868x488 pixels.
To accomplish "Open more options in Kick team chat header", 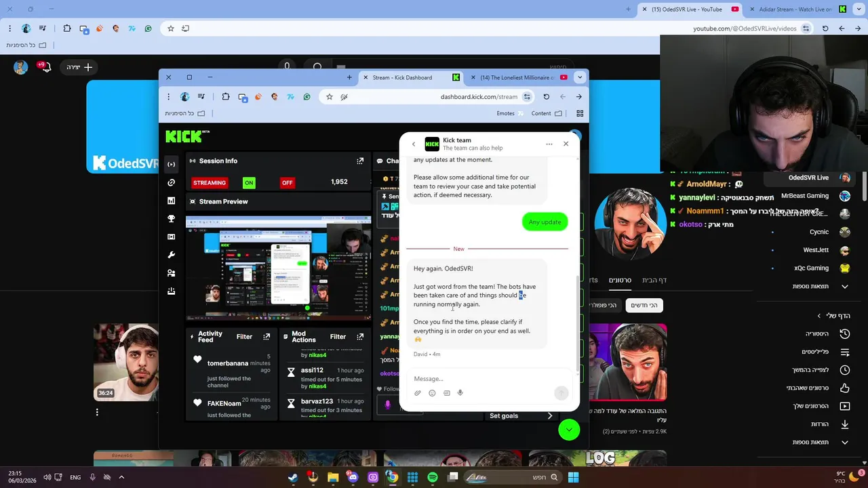I will click(549, 144).
